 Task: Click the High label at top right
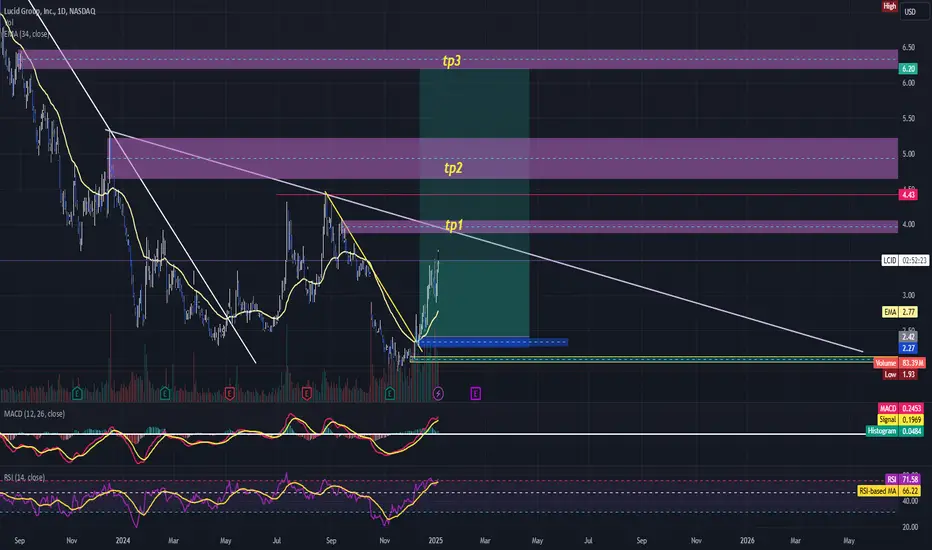[889, 6]
